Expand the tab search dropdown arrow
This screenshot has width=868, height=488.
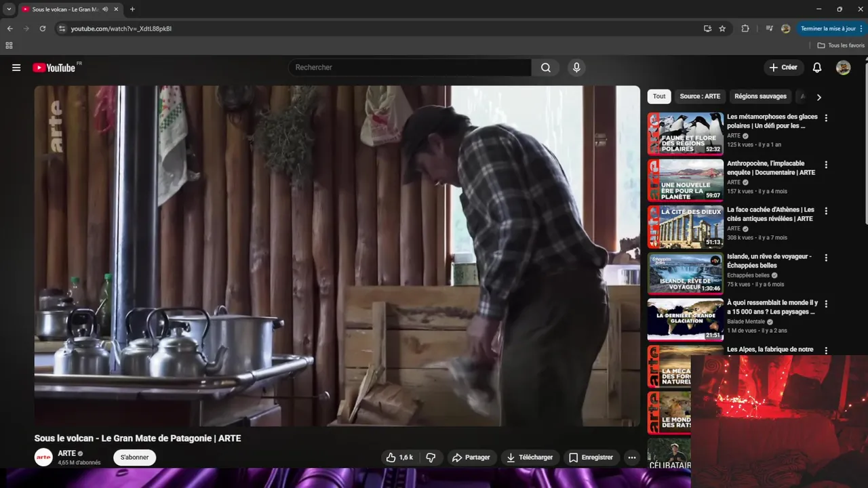click(9, 9)
